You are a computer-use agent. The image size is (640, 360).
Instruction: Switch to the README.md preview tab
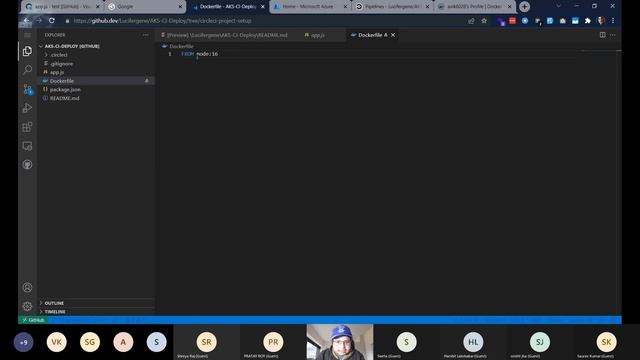[224, 35]
